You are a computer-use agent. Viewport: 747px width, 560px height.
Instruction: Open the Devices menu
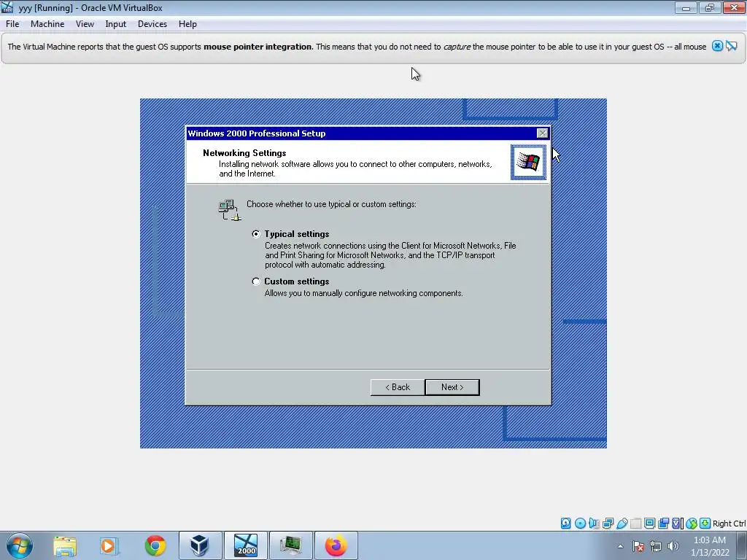click(152, 24)
